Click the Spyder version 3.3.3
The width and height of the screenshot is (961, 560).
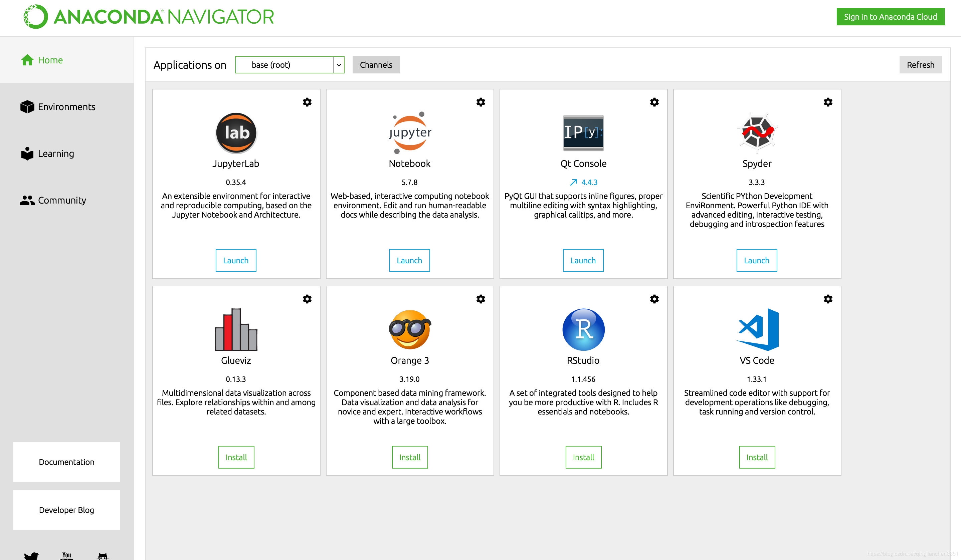(757, 182)
